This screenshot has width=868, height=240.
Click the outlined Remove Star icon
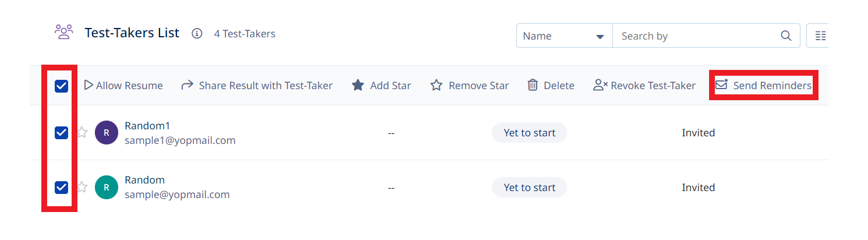[437, 86]
